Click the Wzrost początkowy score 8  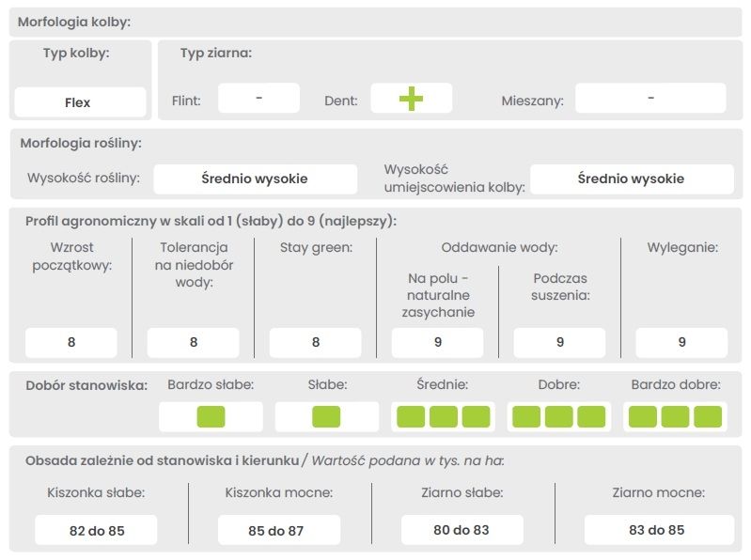[x=71, y=342]
